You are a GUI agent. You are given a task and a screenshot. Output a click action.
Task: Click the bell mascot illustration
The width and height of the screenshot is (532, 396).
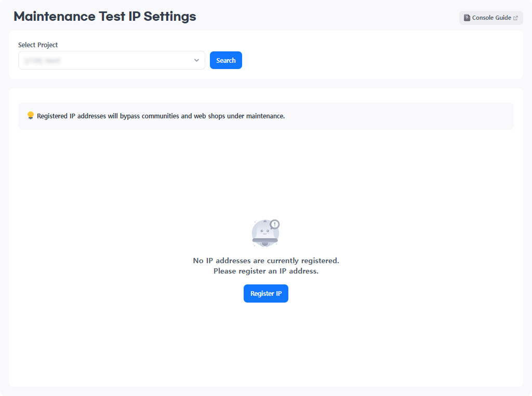click(x=265, y=234)
